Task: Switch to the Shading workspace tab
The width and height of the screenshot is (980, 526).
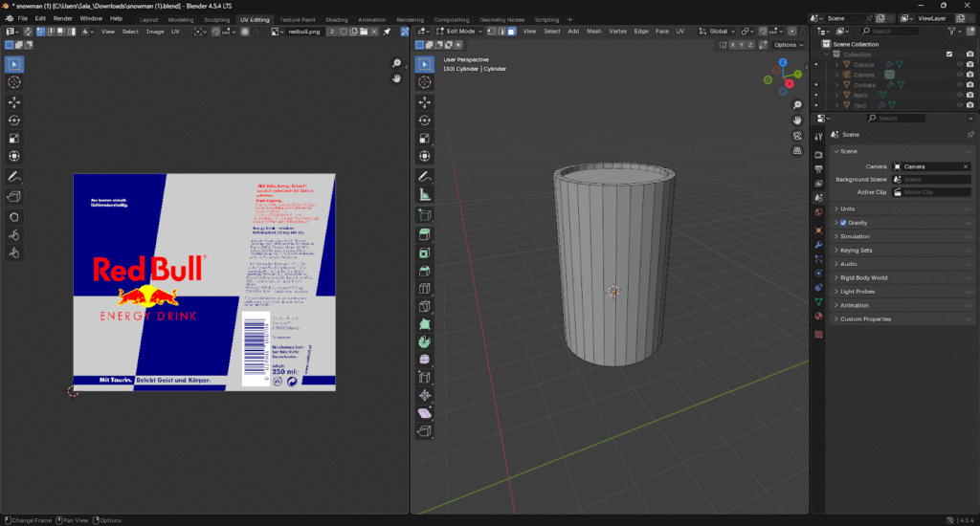Action: (337, 19)
